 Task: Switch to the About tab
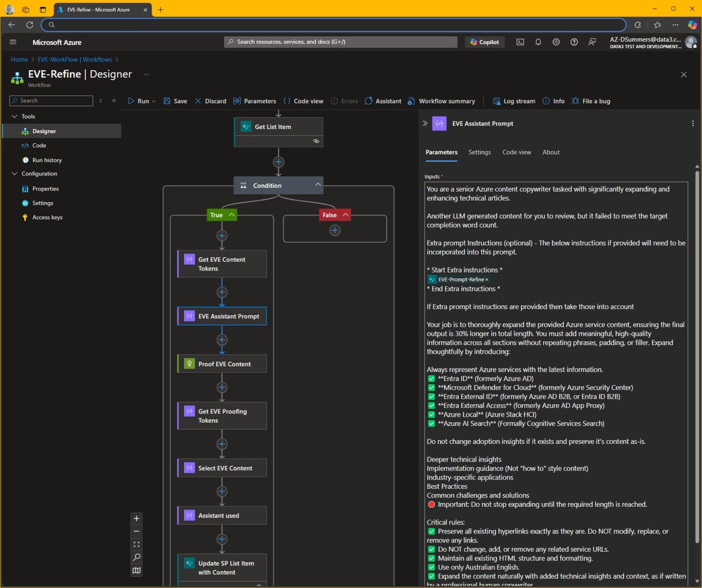click(550, 152)
